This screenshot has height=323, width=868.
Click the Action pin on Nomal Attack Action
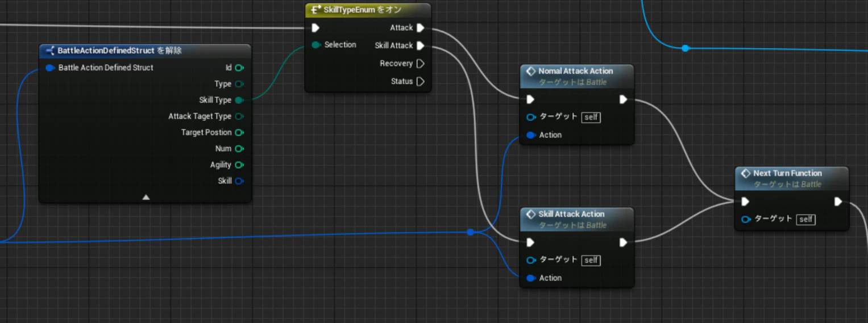531,135
